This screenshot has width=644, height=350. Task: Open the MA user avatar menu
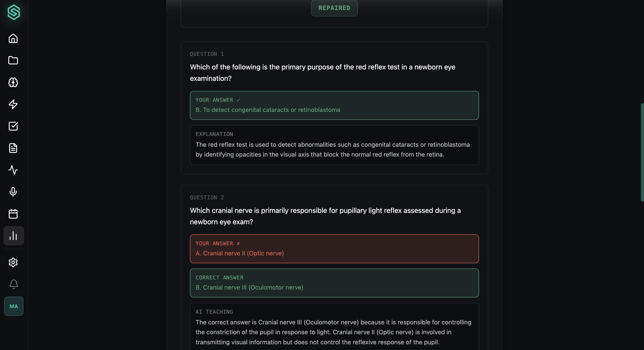pyautogui.click(x=14, y=306)
